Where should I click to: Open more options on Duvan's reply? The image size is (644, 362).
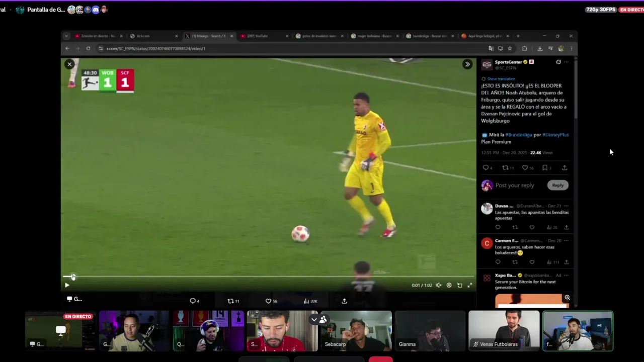566,206
